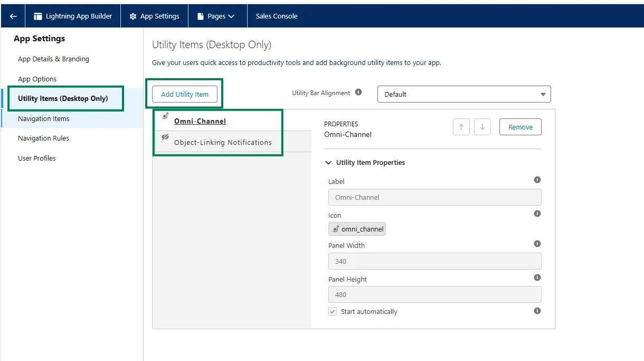Viewport: 644px width, 361px height.
Task: Click the App Settings gear icon
Action: tap(133, 16)
